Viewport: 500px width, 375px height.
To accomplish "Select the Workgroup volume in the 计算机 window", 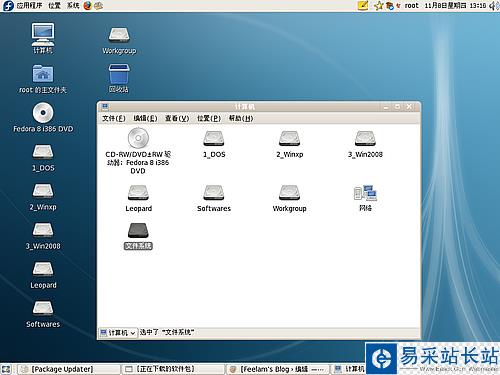I will [x=289, y=198].
